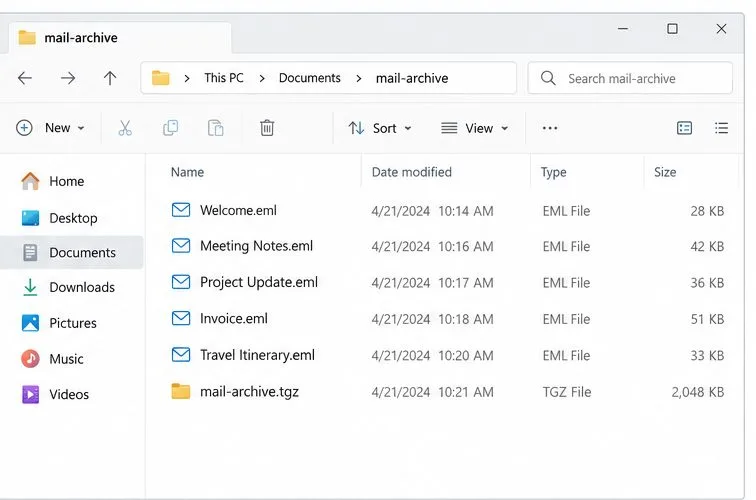This screenshot has height=500, width=756.
Task: Click Documents in the breadcrumb path
Action: (310, 78)
